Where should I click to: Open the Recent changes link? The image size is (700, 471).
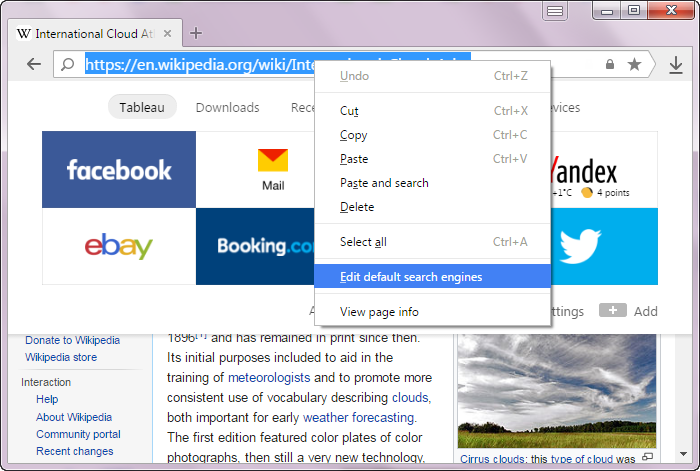pos(75,451)
